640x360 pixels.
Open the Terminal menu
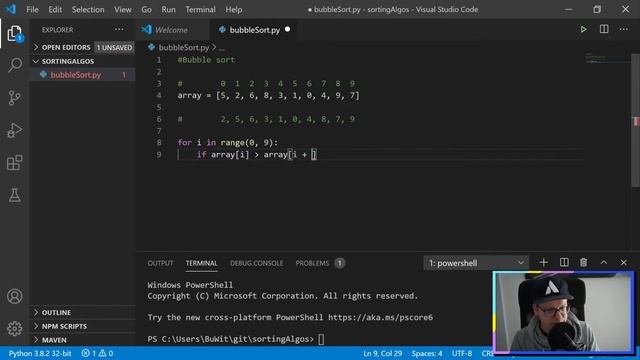[x=200, y=9]
